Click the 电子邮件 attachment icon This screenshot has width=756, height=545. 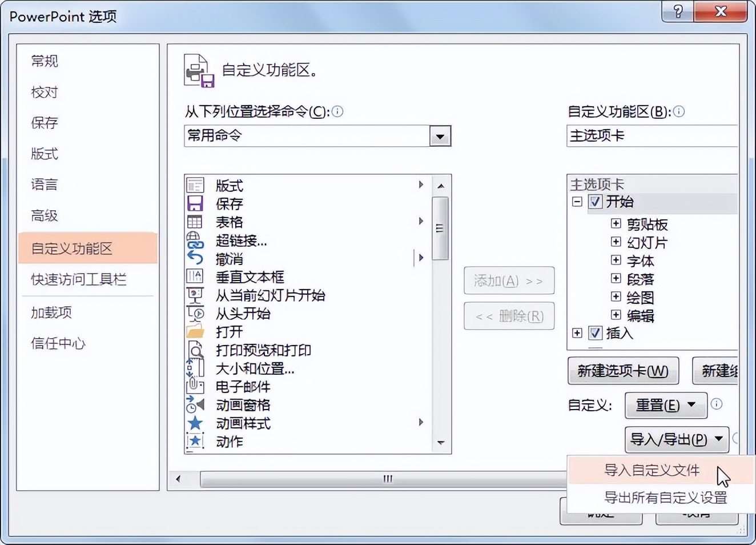tap(195, 387)
